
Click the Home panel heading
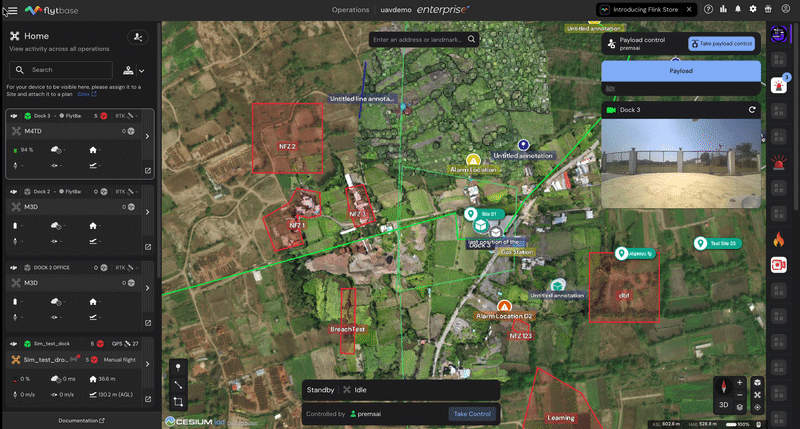point(36,36)
